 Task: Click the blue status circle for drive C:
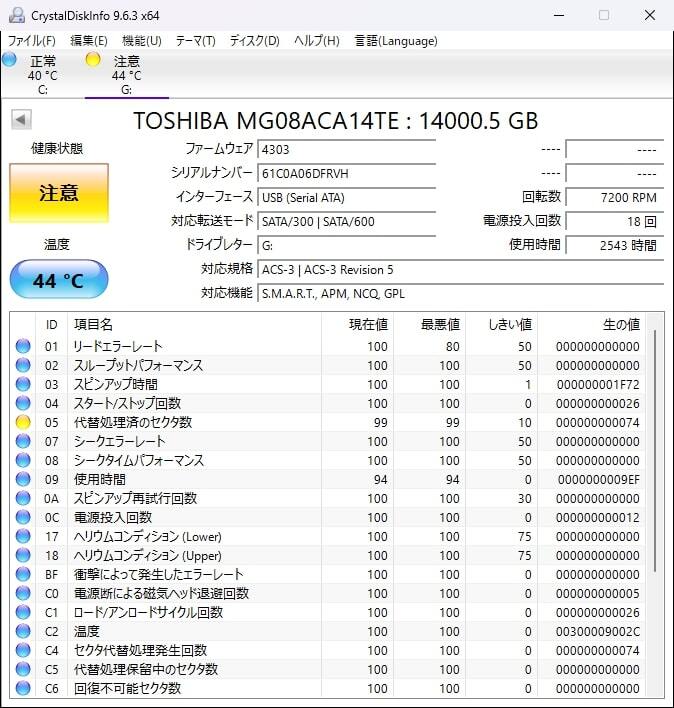point(9,59)
